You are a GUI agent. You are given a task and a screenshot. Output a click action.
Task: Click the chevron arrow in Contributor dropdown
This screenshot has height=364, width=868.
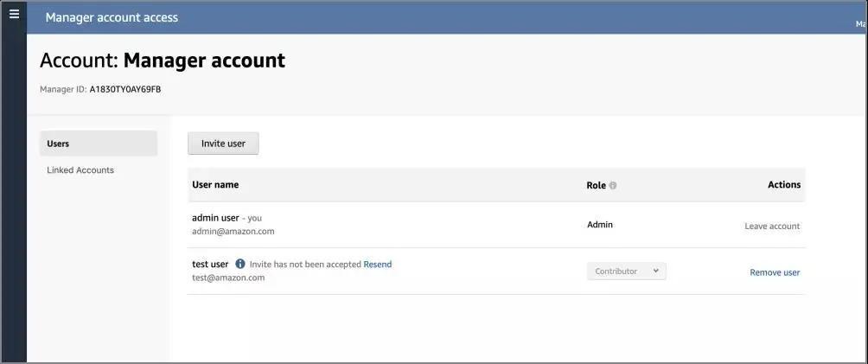[x=656, y=271]
